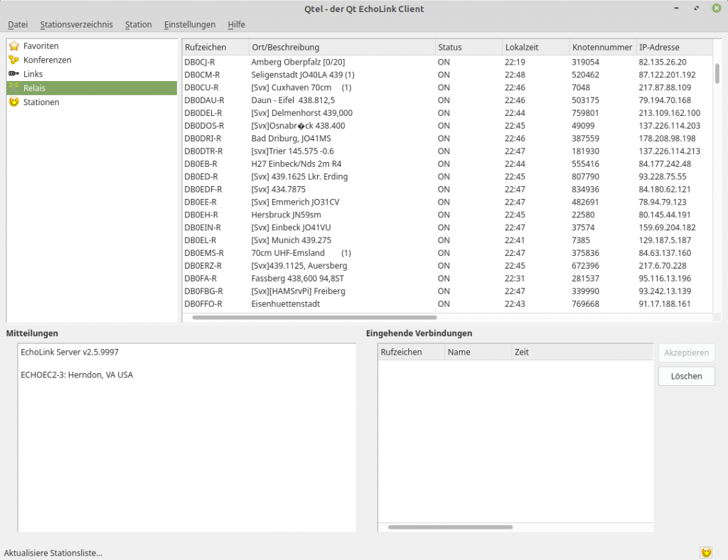
Task: Click the Akzeptieren button
Action: [686, 352]
